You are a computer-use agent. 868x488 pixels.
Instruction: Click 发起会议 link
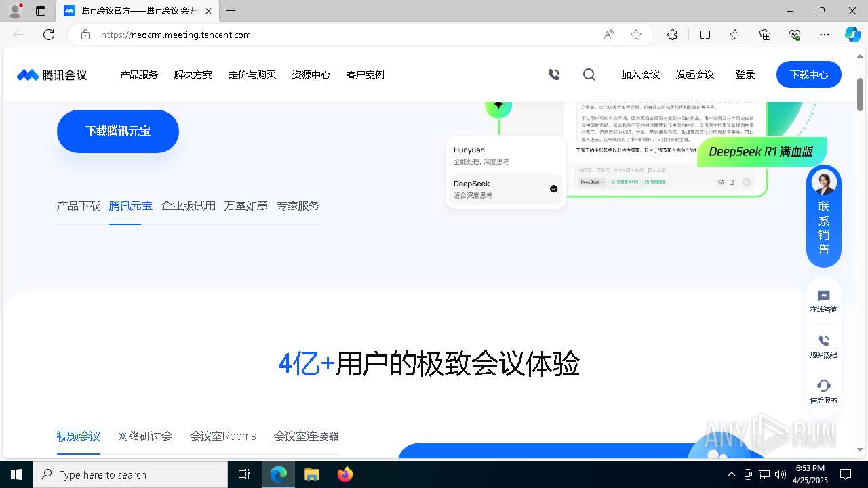[695, 75]
